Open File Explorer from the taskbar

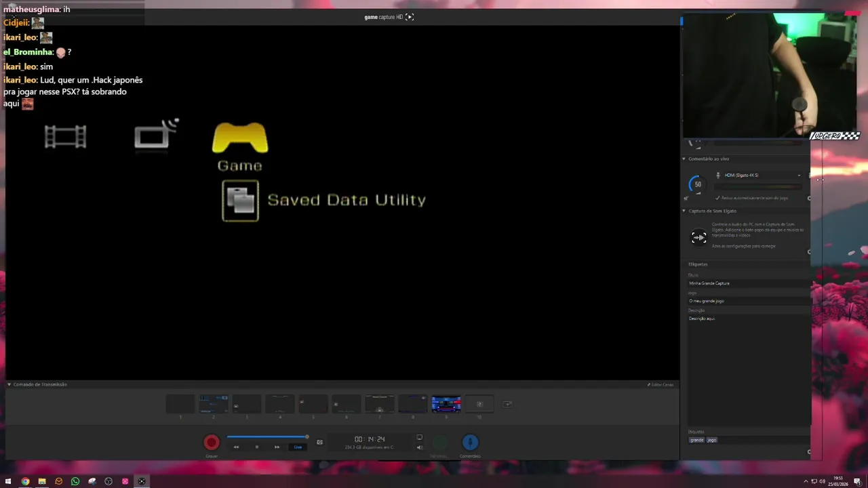(42, 481)
